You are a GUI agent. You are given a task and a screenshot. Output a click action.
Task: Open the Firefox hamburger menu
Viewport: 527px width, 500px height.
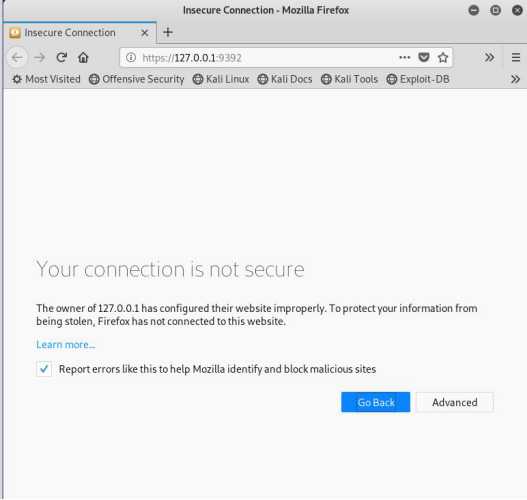pyautogui.click(x=516, y=58)
